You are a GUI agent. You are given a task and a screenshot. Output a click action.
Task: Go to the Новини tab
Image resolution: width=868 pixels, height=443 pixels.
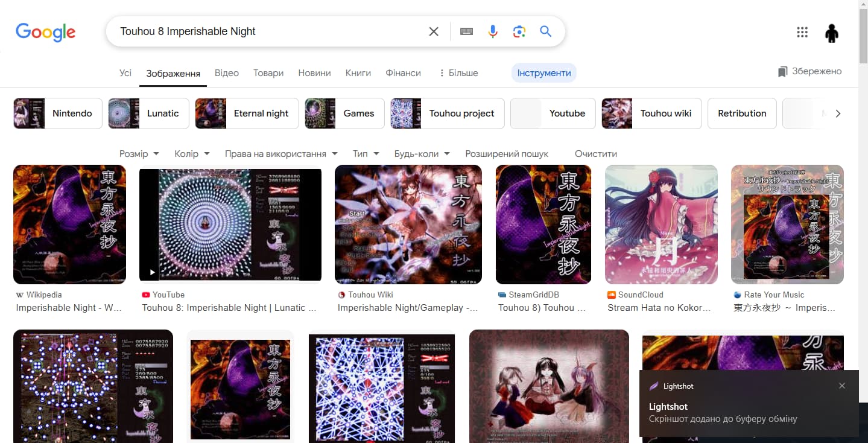point(314,73)
